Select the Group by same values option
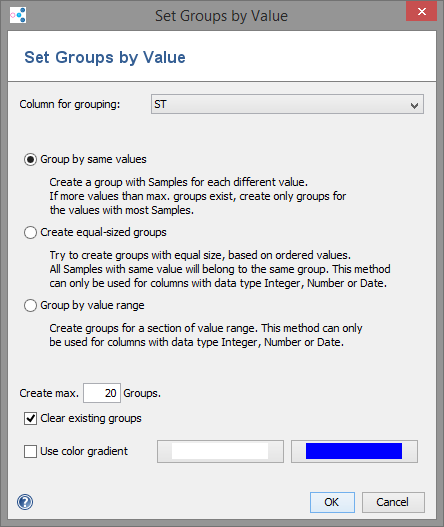Viewport: 444px width, 527px height. 30,159
